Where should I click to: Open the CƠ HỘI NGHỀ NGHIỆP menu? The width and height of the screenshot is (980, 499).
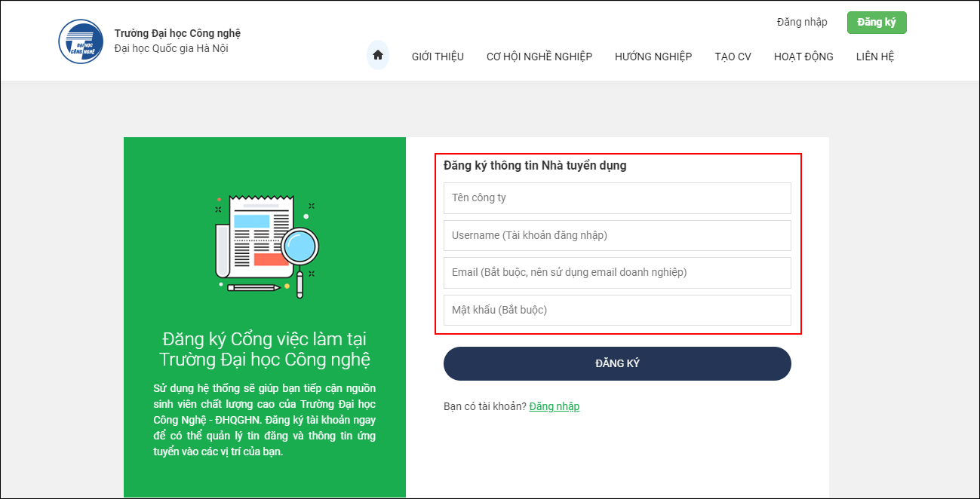(x=539, y=57)
